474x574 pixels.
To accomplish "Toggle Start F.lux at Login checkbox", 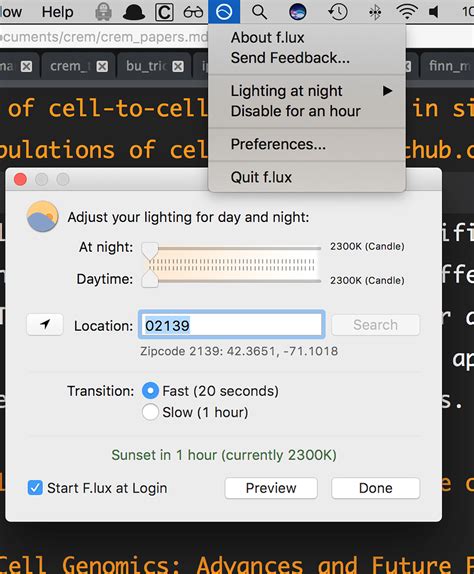I will [35, 488].
